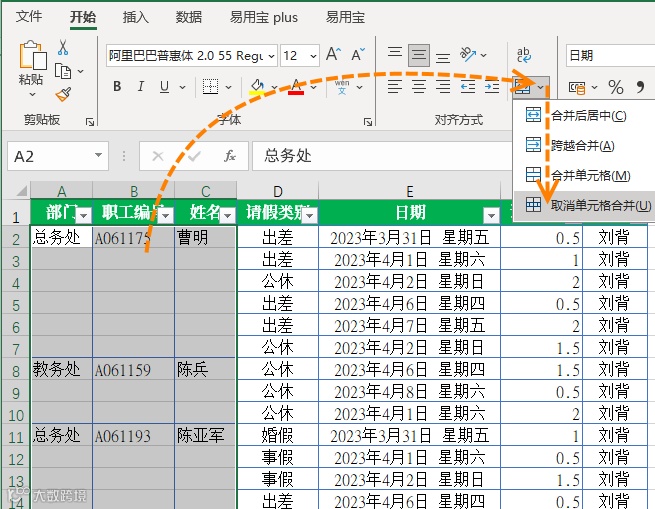
Task: Apply comma style
Action: pyautogui.click(x=640, y=87)
